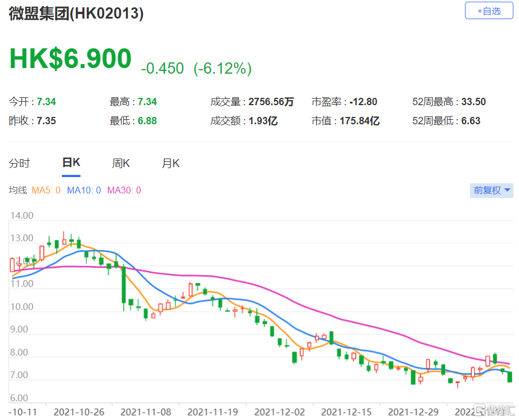Click the 最低 low price 6.88
Viewport: 519px width, 420px height.
(147, 121)
